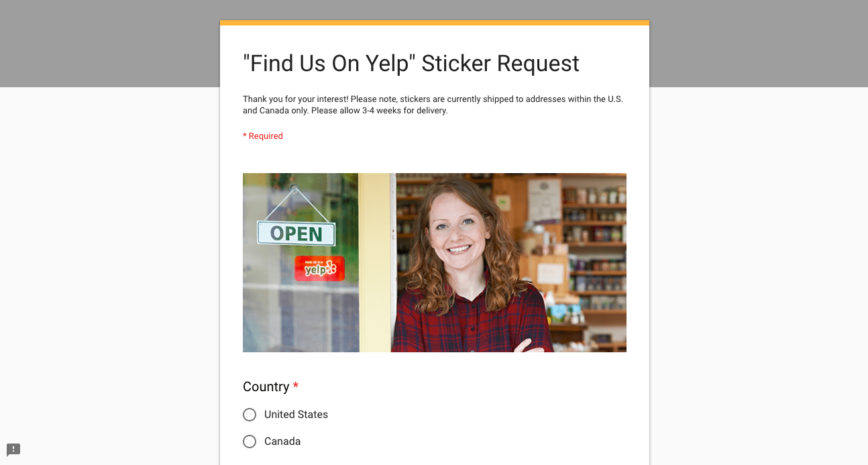868x465 pixels.
Task: Click the form title "Find Us On Yelp" Sticker Request
Action: click(x=411, y=63)
